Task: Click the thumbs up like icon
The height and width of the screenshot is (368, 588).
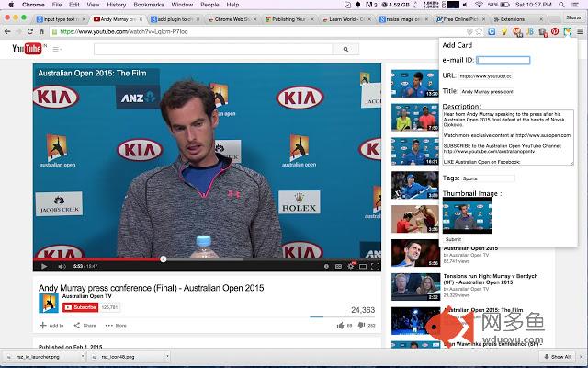Action: click(x=340, y=326)
